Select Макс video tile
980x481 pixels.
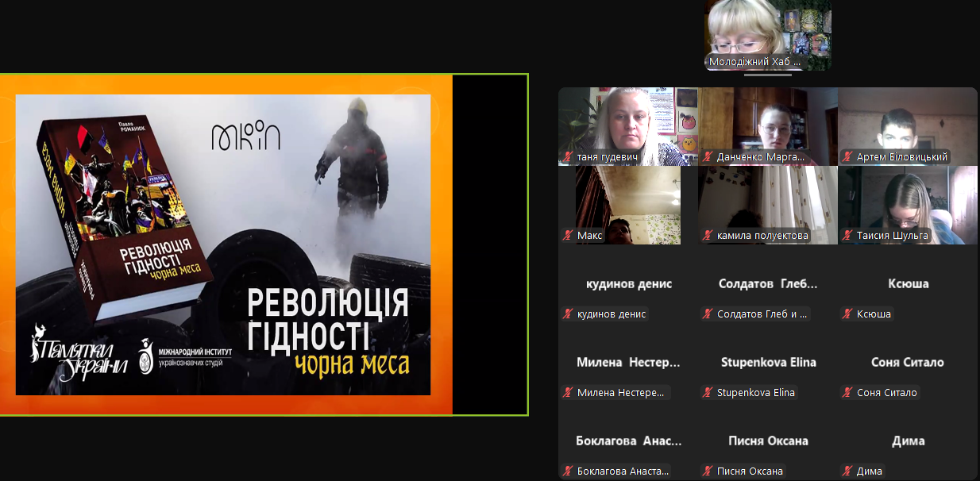pos(628,205)
